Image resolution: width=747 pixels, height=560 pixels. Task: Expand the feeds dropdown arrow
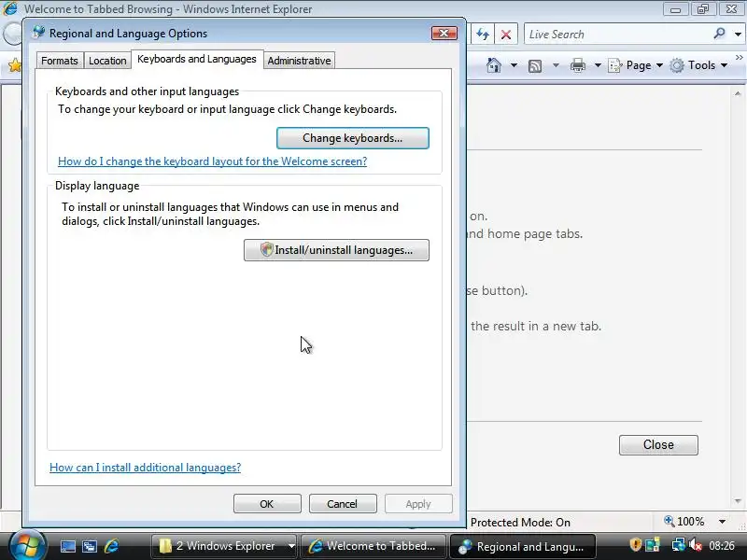point(556,65)
